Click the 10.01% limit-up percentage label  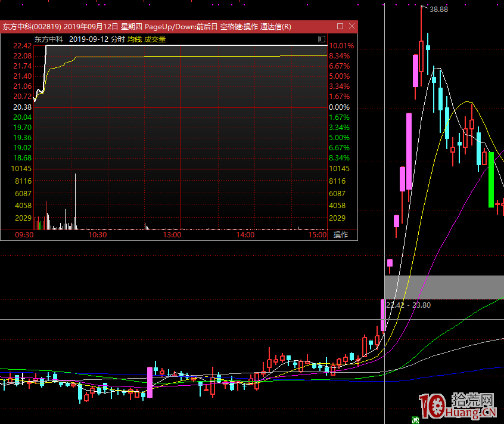pos(341,46)
